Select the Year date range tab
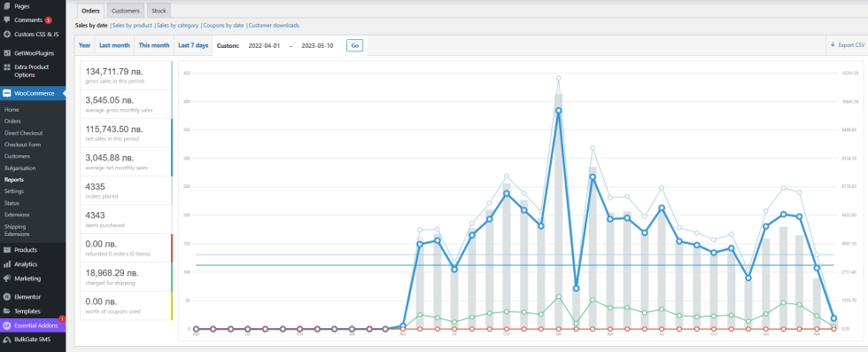This screenshot has height=352, width=868. pyautogui.click(x=85, y=45)
